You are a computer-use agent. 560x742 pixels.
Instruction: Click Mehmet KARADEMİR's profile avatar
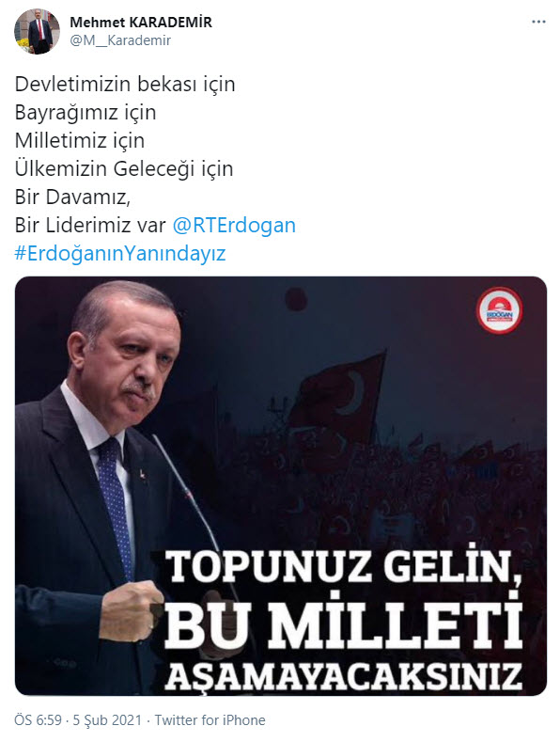coord(38,31)
